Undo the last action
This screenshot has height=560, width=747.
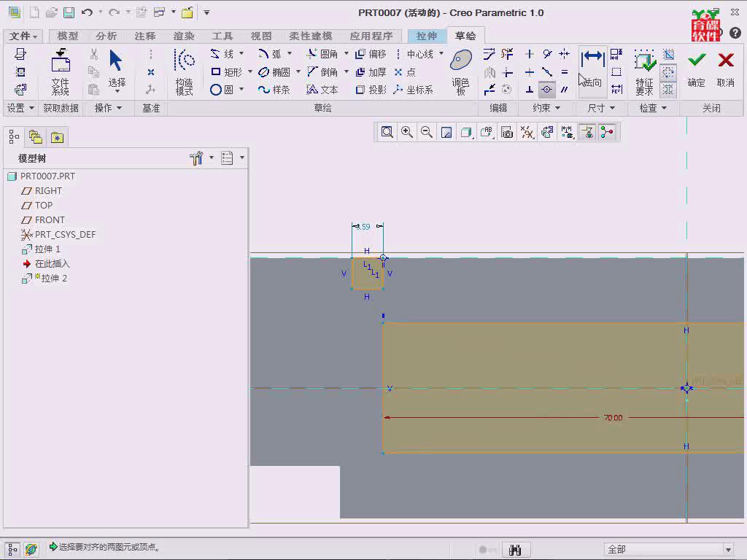[x=88, y=12]
